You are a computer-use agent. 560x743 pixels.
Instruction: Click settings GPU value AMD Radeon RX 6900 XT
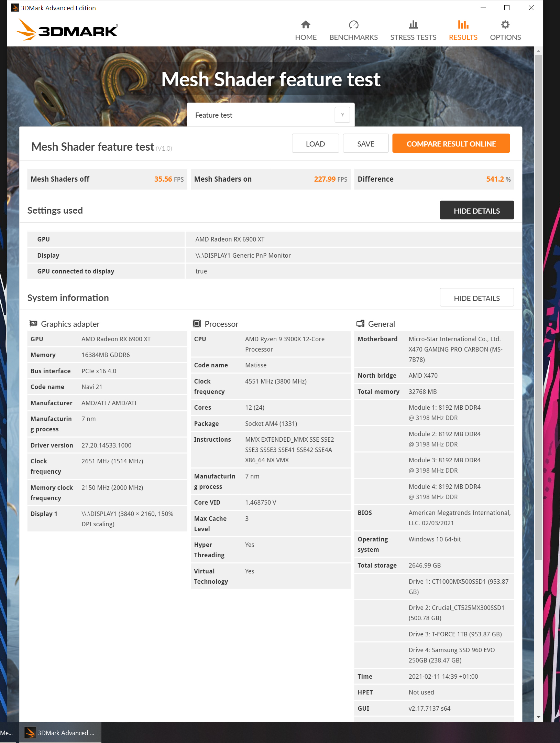pyautogui.click(x=230, y=239)
